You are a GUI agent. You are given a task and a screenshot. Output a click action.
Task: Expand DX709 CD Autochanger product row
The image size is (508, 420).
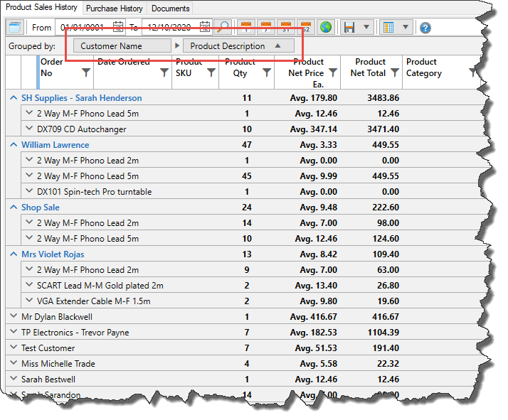point(29,129)
